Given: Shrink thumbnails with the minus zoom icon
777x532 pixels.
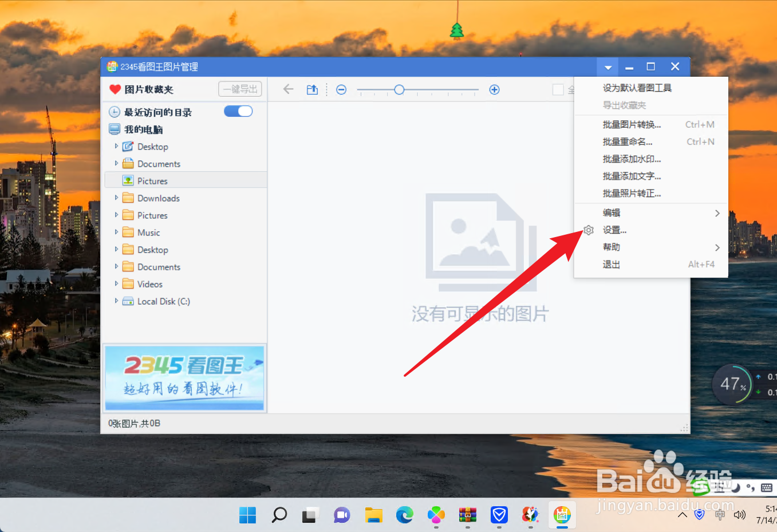Looking at the screenshot, I should (x=341, y=89).
